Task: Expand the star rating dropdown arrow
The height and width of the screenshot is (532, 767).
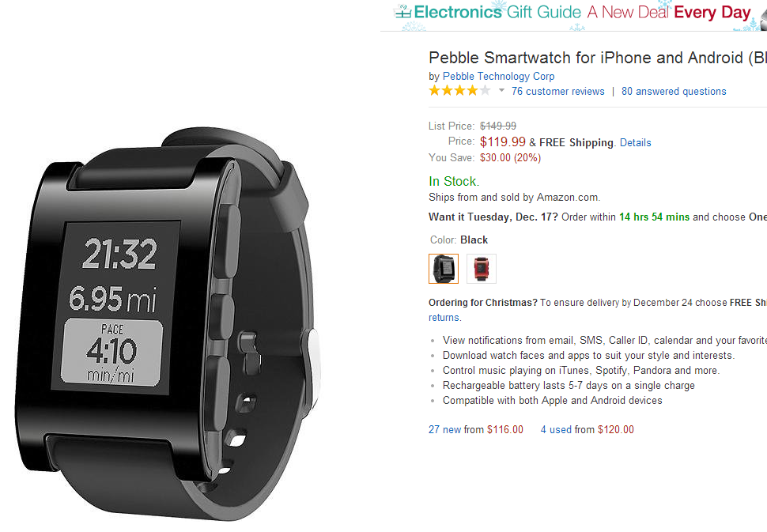Action: coord(501,90)
